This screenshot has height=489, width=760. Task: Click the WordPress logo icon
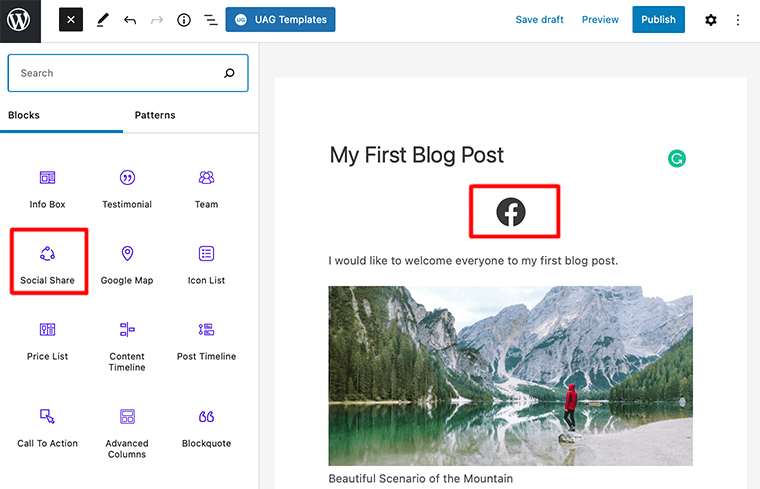click(20, 20)
